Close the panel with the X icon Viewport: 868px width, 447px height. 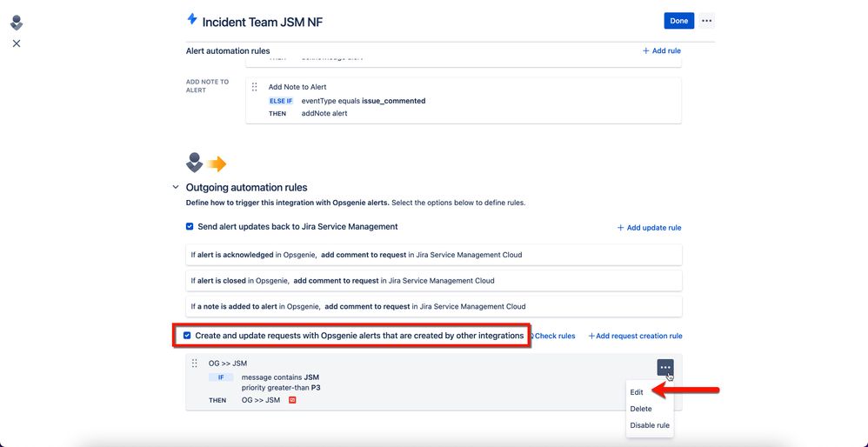click(17, 43)
